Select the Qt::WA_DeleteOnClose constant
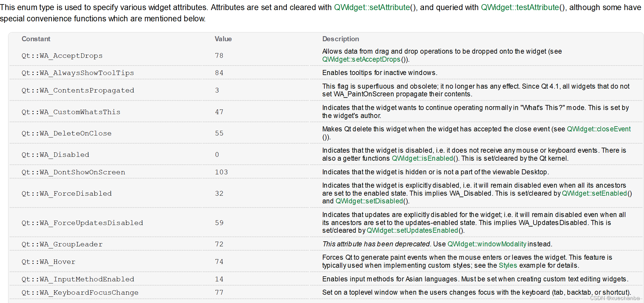644x303 pixels. click(66, 133)
